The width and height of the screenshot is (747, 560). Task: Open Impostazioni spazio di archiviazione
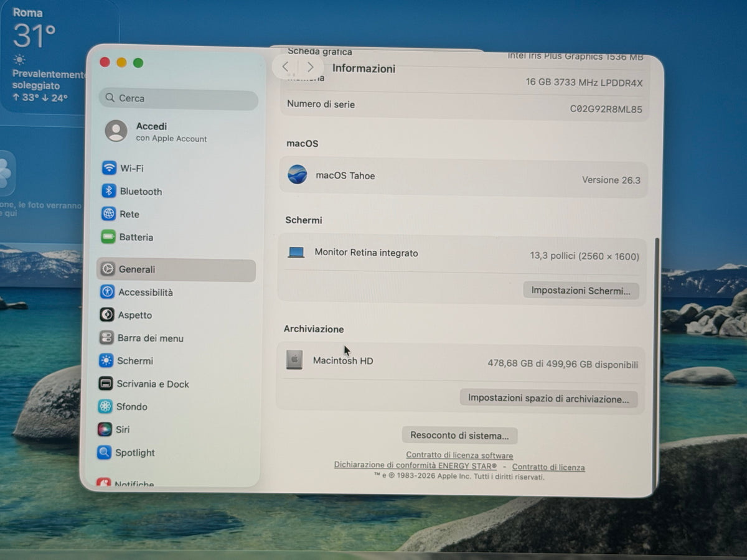[x=548, y=398]
